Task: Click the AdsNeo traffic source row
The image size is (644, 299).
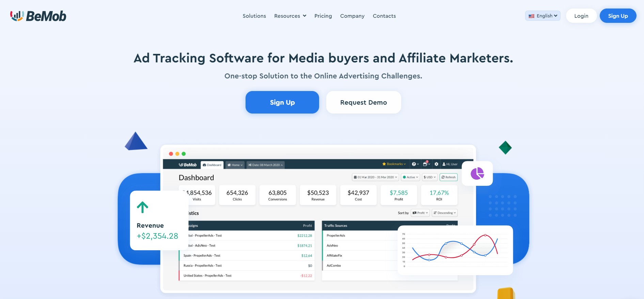Action: click(360, 245)
